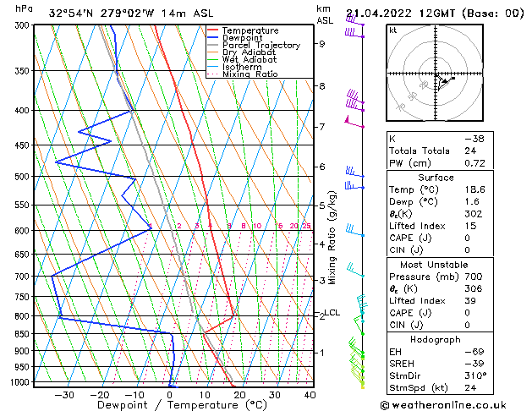Click the red Temperature legend line swatch
The image size is (532, 411).
[x=213, y=30]
